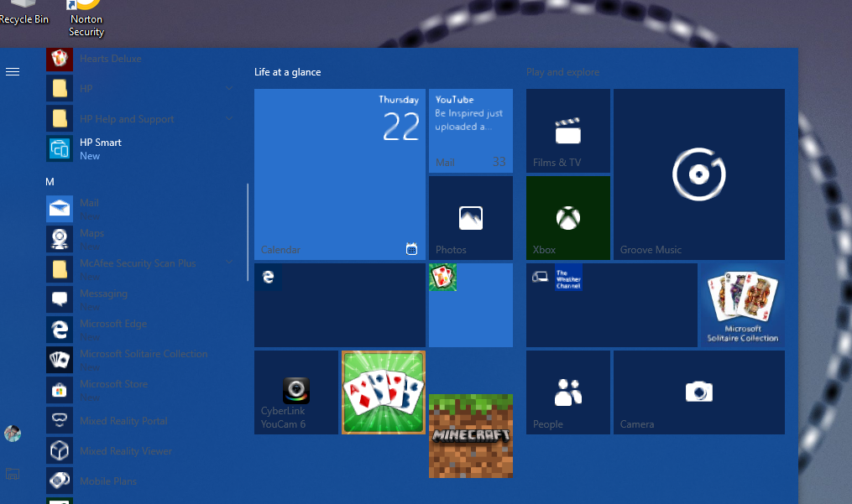852x504 pixels.
Task: Open the Maps app icon
Action: click(x=60, y=240)
